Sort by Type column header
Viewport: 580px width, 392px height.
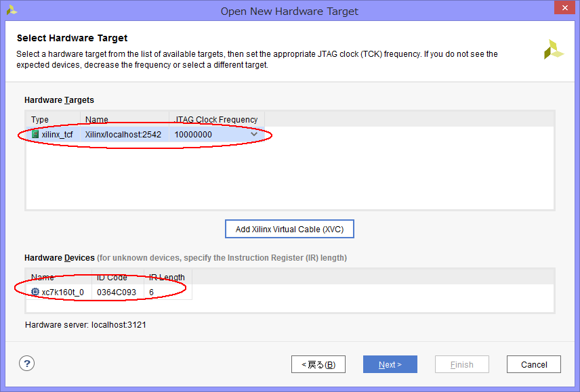point(51,120)
